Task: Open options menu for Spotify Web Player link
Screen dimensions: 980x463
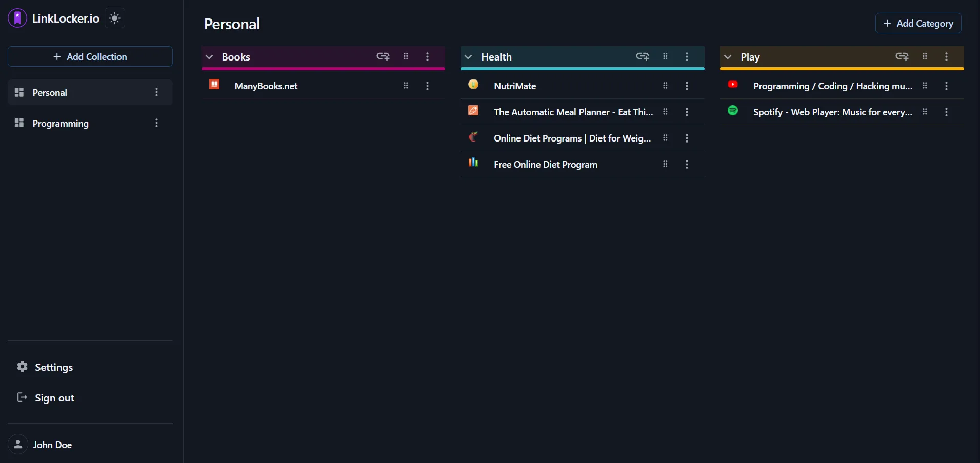Action: (946, 112)
